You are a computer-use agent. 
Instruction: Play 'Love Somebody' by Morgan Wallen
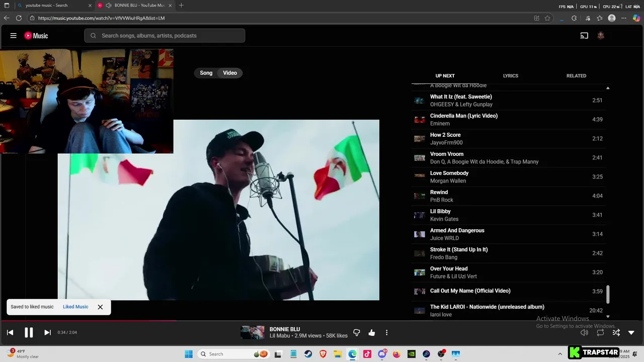tap(508, 177)
